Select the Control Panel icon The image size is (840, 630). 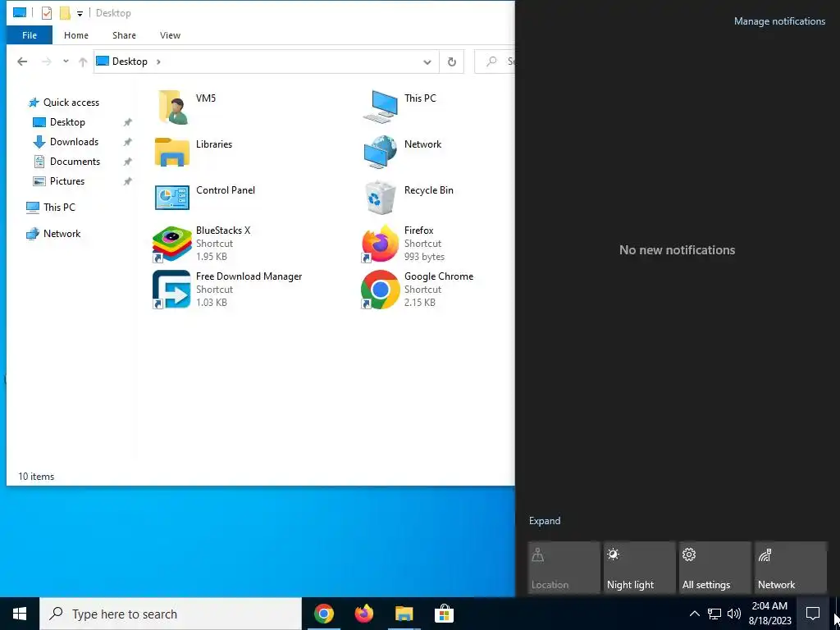tap(172, 198)
